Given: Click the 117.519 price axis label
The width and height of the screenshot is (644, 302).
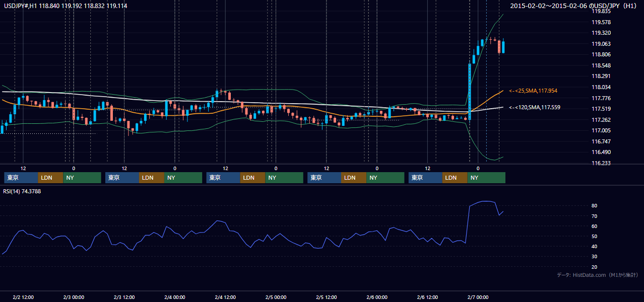Looking at the screenshot, I should point(601,109).
